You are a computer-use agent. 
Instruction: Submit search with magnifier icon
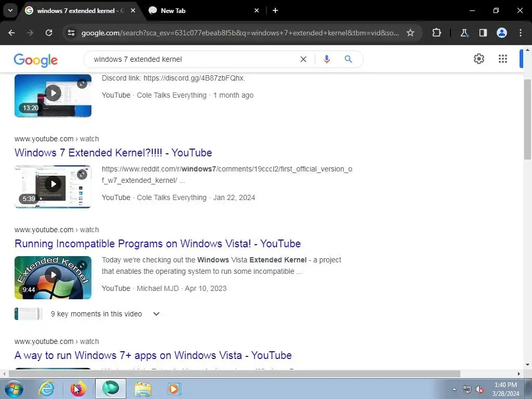(348, 59)
